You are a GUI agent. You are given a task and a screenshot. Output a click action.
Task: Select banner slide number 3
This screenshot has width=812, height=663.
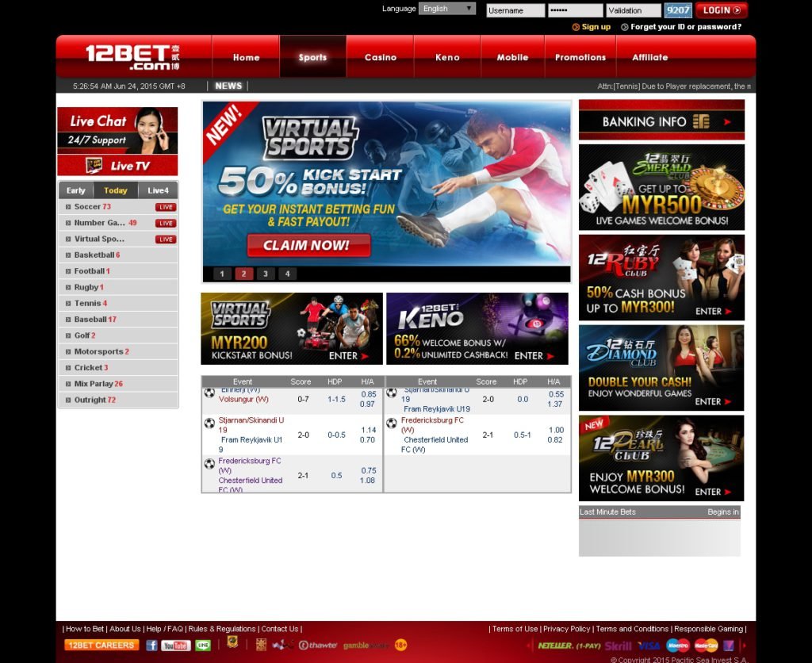[266, 274]
